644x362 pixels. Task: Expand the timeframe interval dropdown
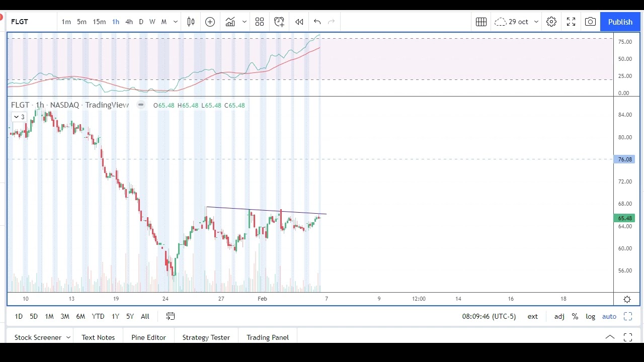tap(175, 22)
